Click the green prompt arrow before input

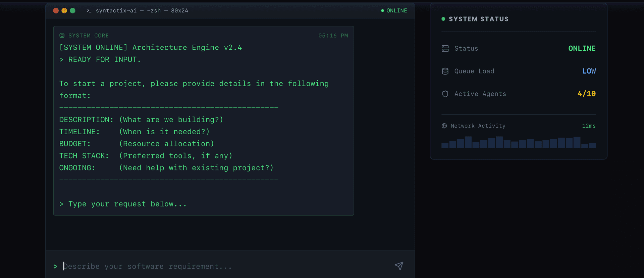[55, 266]
